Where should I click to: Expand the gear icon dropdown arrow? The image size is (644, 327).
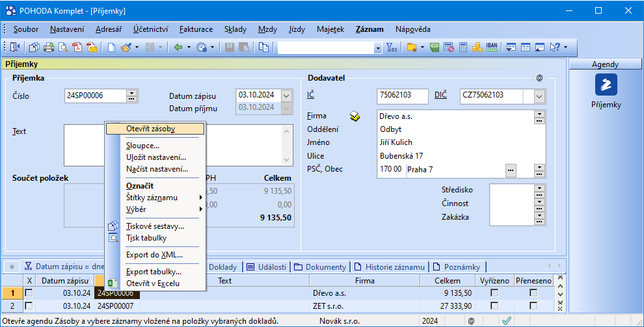212,47
